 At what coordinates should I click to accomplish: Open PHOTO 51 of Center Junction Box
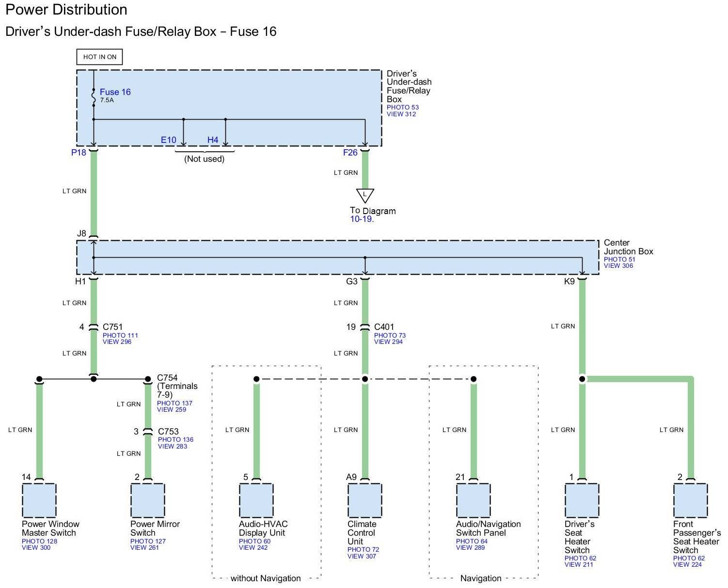tap(619, 259)
